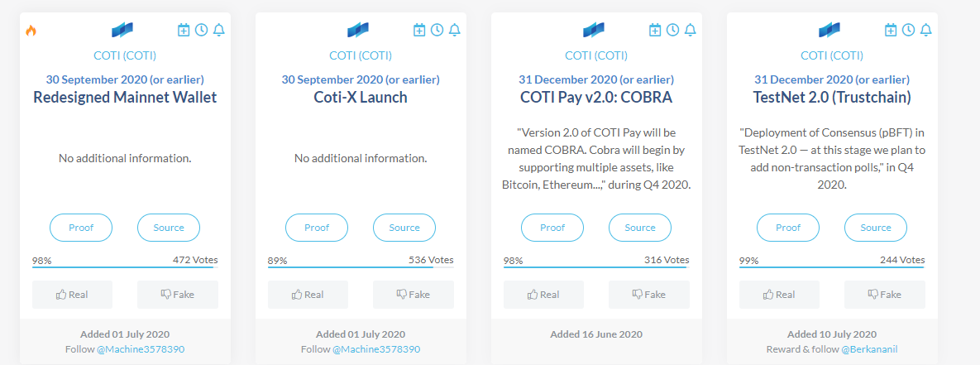The width and height of the screenshot is (980, 365).
Task: Set bell alert for COTI Pay v2.0 event
Action: coord(690,29)
